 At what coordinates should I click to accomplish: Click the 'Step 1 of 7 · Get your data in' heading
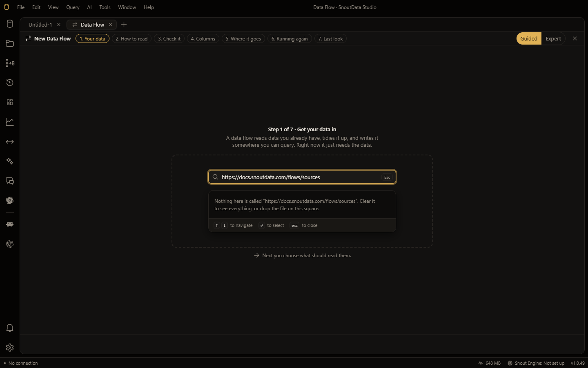pos(302,129)
